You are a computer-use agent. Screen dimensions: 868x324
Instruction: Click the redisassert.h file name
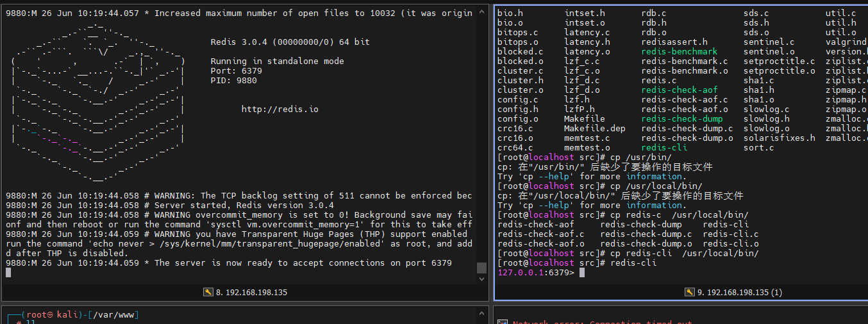pos(674,42)
